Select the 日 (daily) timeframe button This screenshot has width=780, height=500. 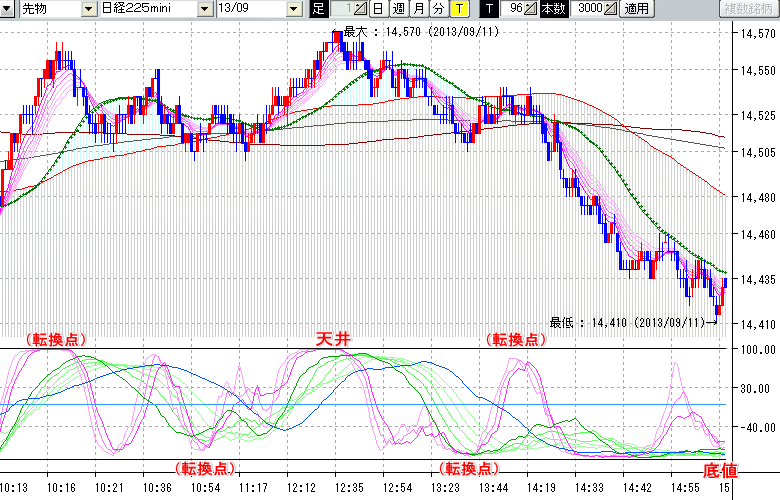tap(378, 9)
